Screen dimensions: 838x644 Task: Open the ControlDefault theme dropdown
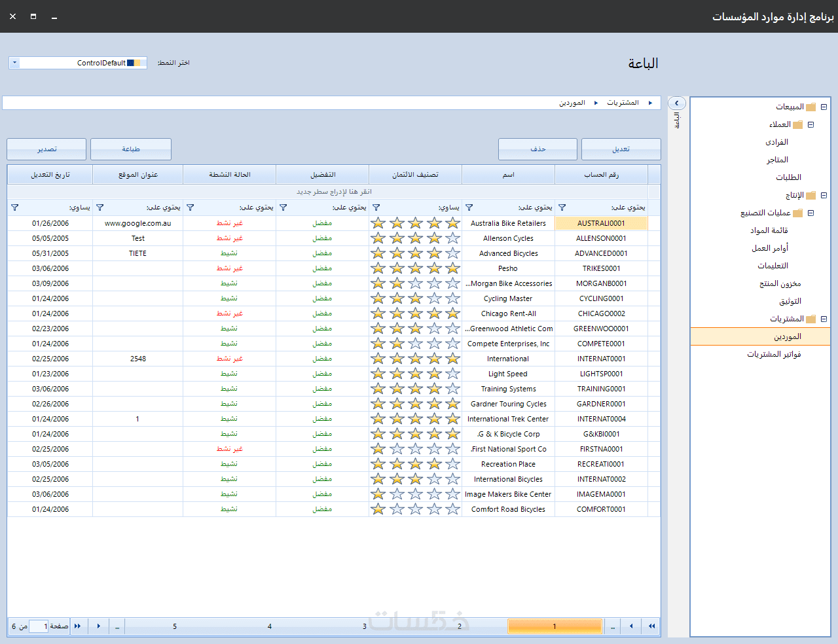(15, 63)
